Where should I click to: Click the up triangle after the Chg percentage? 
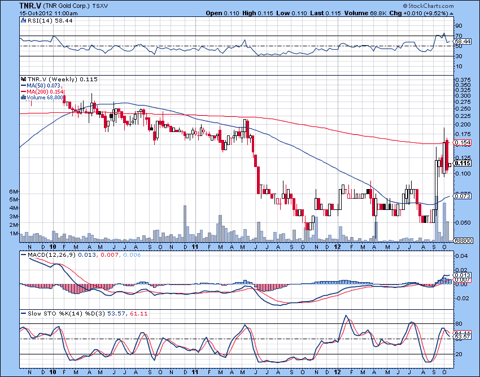pyautogui.click(x=451, y=13)
